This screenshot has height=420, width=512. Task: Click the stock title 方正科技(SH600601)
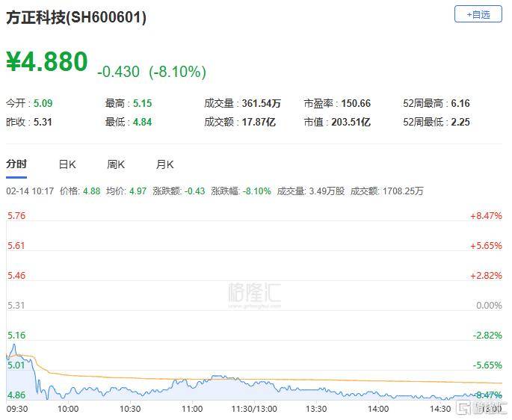point(76,17)
